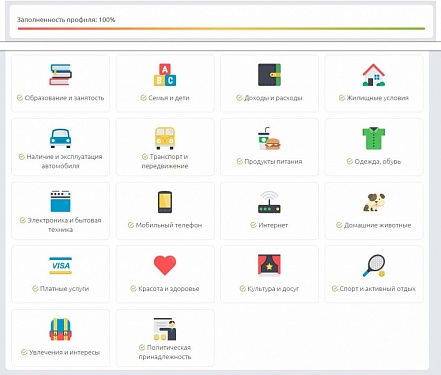The image size is (441, 375).
Task: Open the house icon for Жилищные условия
Action: (x=374, y=75)
